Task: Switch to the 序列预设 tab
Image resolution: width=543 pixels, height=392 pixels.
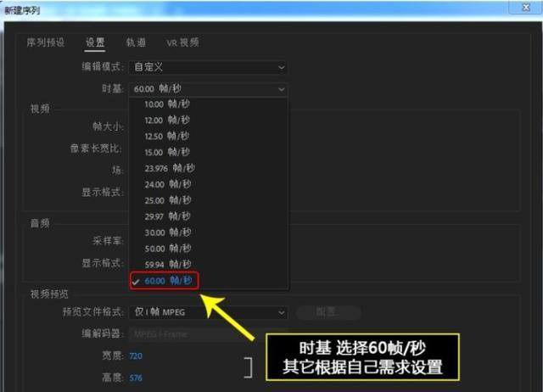Action: pyautogui.click(x=45, y=42)
